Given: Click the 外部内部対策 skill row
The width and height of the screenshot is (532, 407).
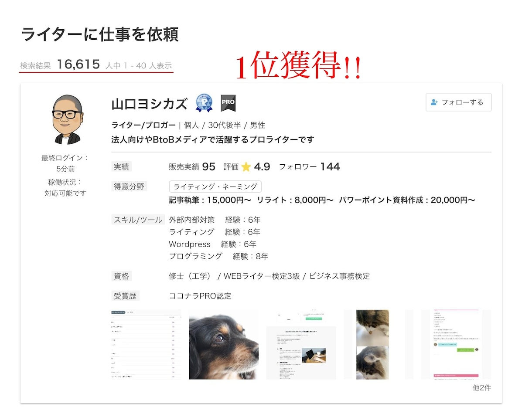Looking at the screenshot, I should pos(215,220).
